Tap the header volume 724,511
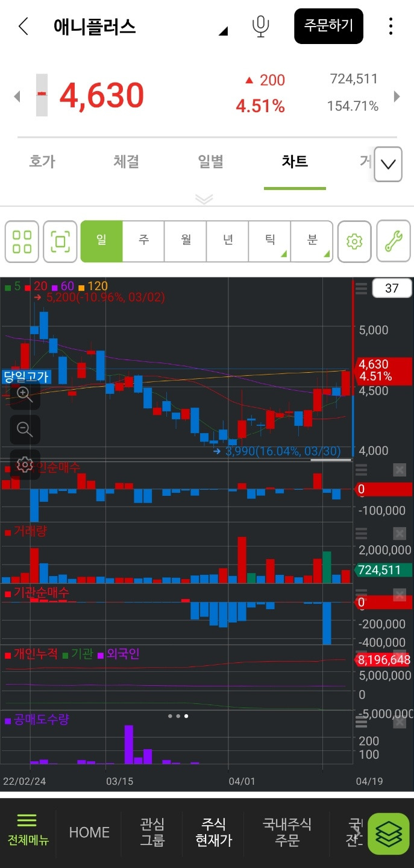The width and height of the screenshot is (414, 868). [354, 79]
